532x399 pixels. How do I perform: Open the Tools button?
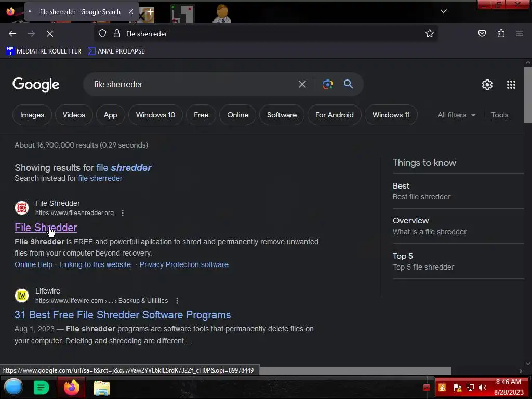coord(499,115)
